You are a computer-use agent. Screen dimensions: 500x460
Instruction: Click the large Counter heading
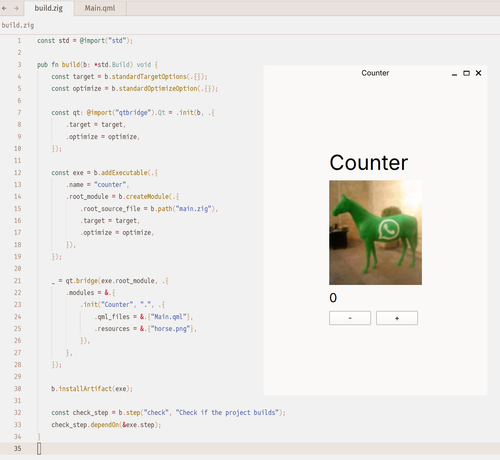tap(368, 163)
